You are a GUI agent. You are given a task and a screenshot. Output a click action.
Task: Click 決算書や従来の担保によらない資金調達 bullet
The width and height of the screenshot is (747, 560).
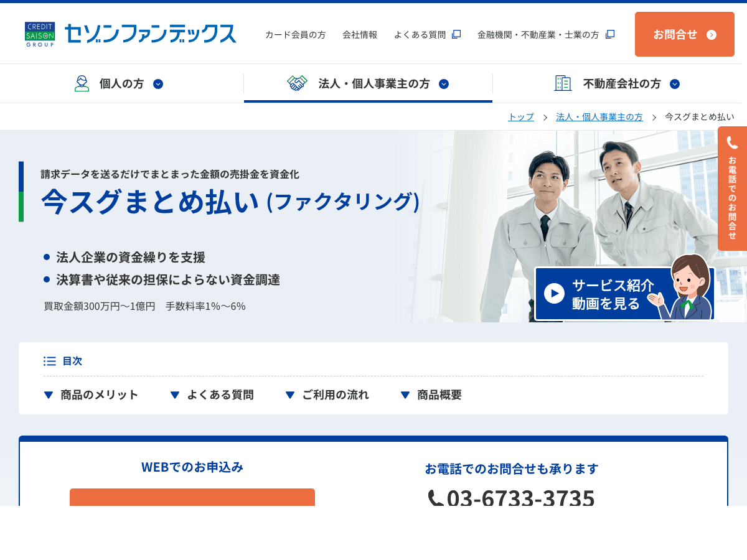coord(168,279)
